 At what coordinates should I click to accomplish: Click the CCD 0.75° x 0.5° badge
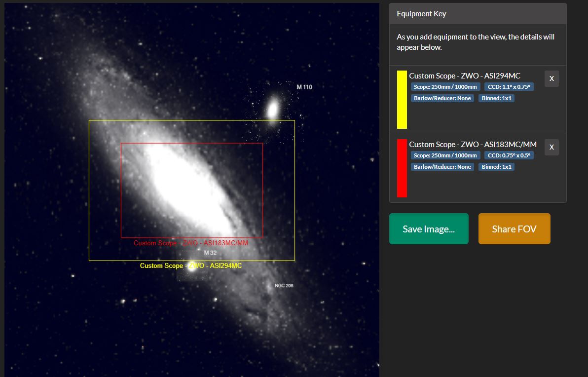tap(509, 155)
